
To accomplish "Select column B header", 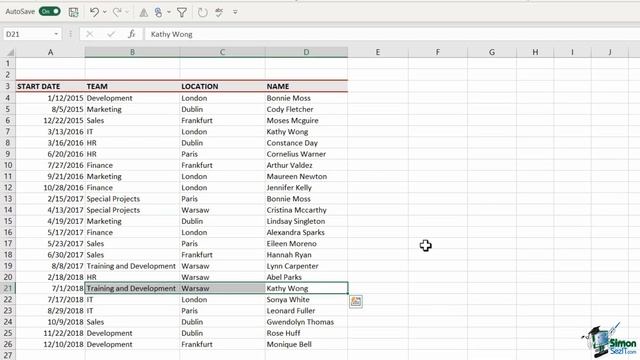I will click(x=132, y=52).
